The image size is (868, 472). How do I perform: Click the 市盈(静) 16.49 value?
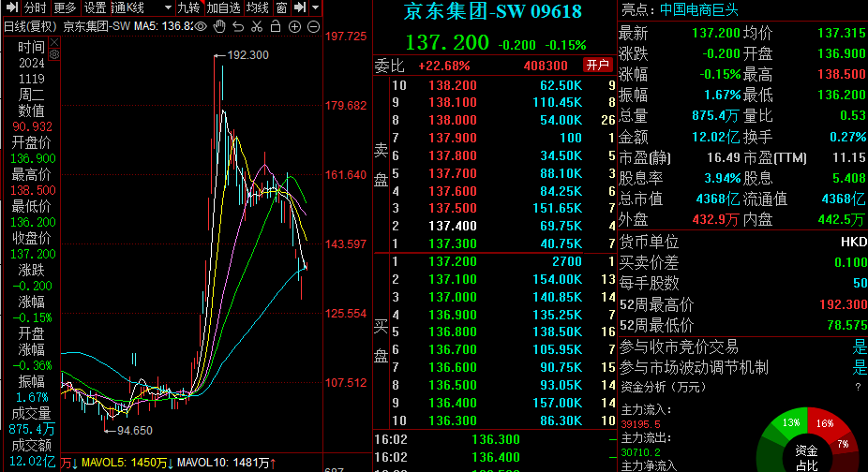(723, 157)
